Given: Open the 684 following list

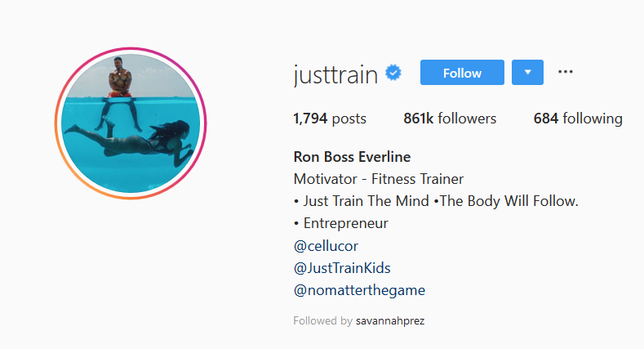Looking at the screenshot, I should pos(578,119).
